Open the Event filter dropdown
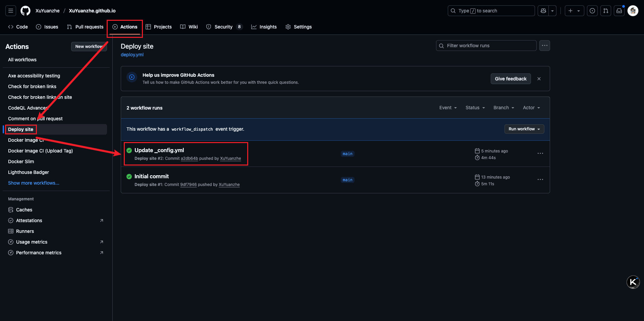The height and width of the screenshot is (321, 644). pos(448,108)
